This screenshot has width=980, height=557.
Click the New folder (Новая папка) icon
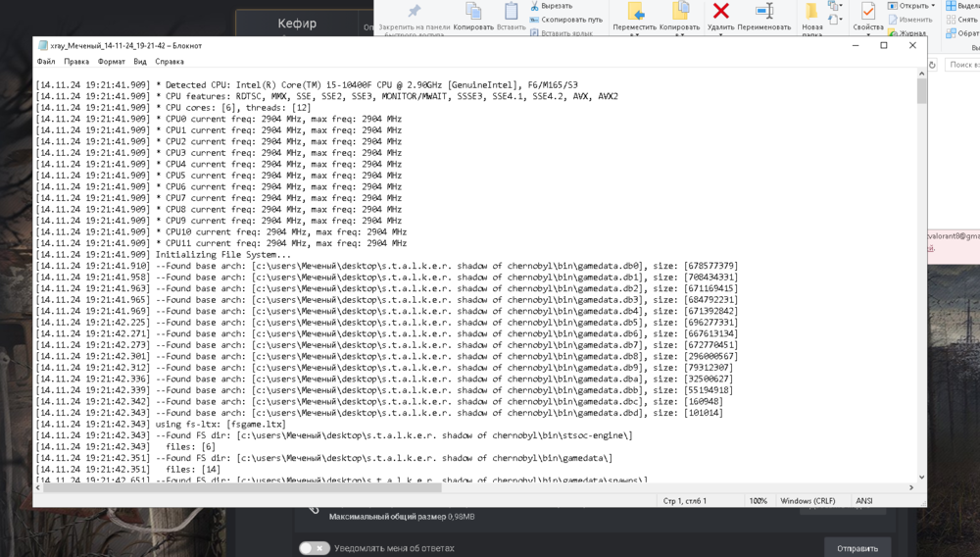[x=812, y=12]
